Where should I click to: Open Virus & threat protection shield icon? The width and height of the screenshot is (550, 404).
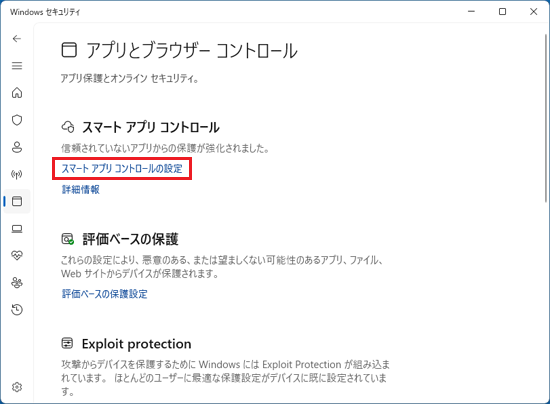17,120
